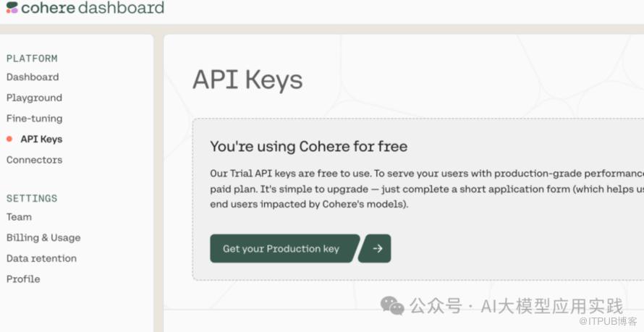The width and height of the screenshot is (644, 332).
Task: Click the orange dot next to API Keys
Action: [x=9, y=139]
